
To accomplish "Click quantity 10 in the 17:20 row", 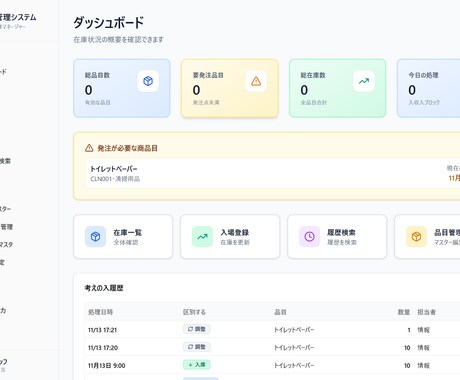I will 407,348.
